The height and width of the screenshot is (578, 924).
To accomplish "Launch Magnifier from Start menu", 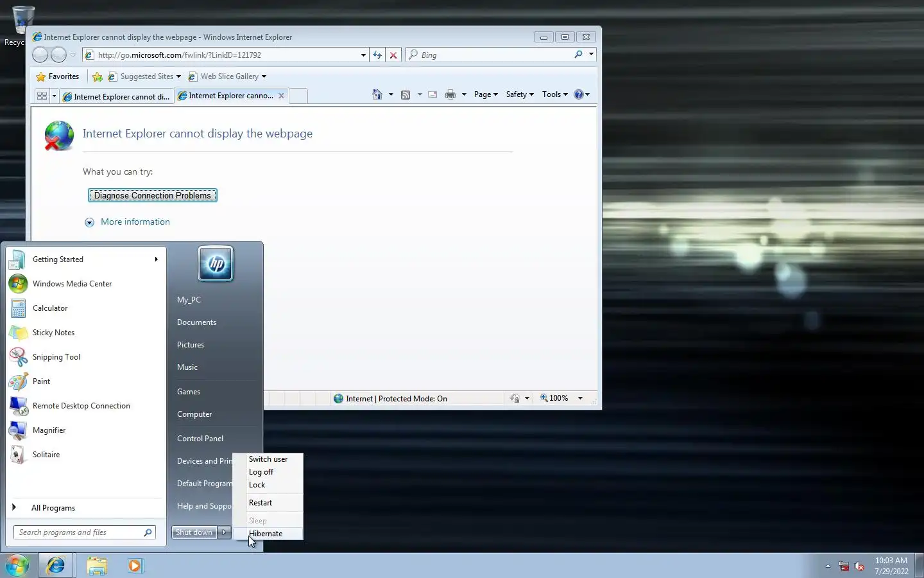I will click(86, 430).
